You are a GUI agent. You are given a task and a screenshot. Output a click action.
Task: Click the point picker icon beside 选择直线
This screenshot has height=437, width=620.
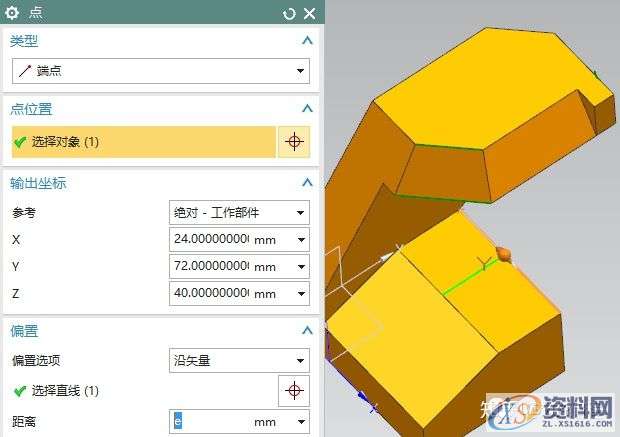pyautogui.click(x=294, y=391)
